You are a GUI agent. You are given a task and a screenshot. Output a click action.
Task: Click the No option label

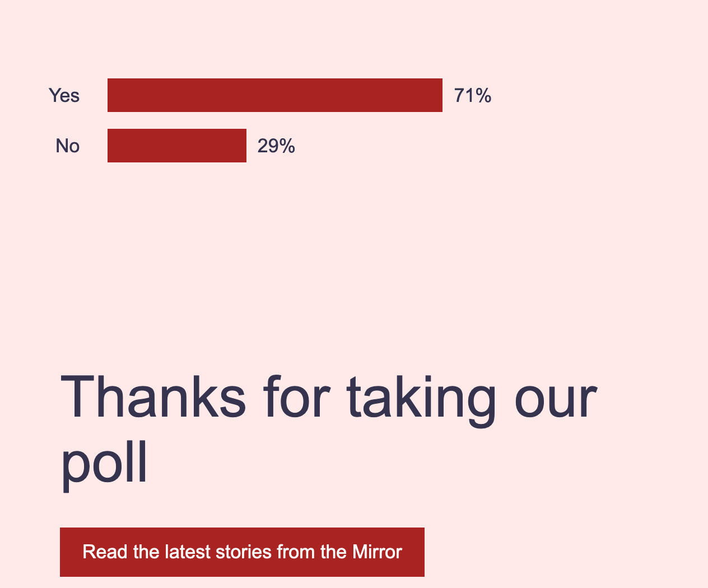click(68, 146)
